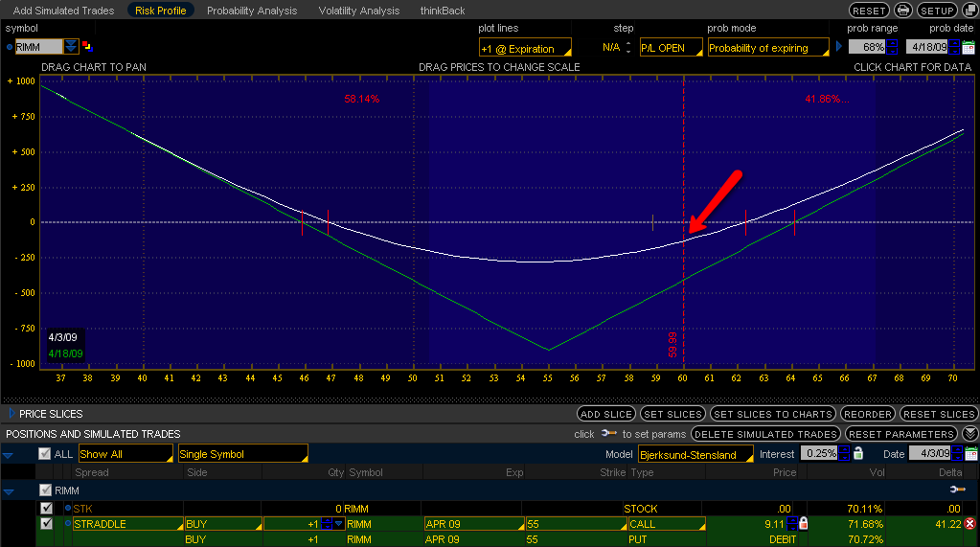Click the symbol color link icon
Image resolution: width=980 pixels, height=547 pixels.
pyautogui.click(x=87, y=46)
